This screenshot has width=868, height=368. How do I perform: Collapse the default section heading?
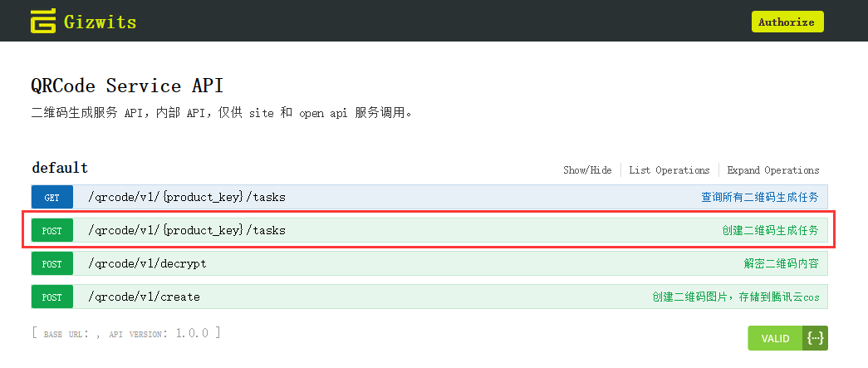pyautogui.click(x=60, y=168)
